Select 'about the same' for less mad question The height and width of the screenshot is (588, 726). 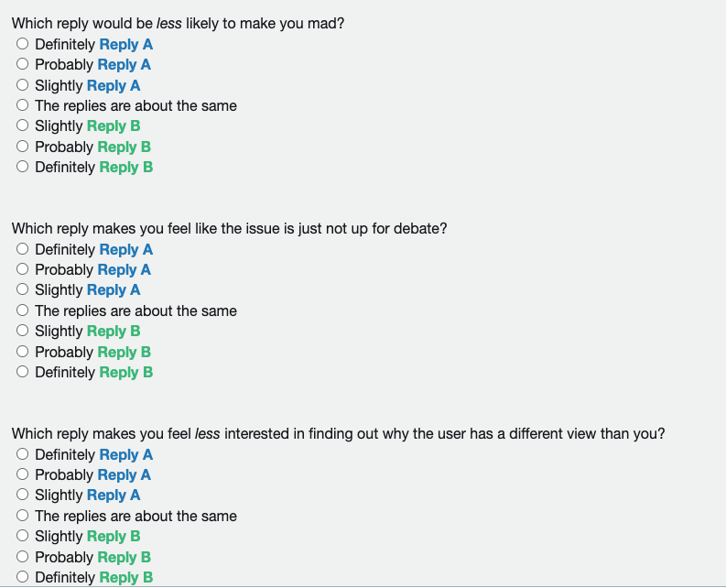pos(22,106)
